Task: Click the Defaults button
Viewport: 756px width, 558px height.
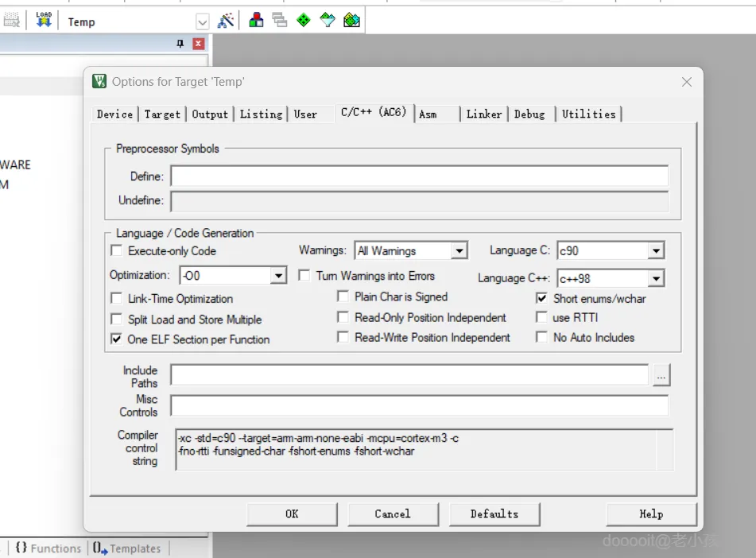Action: click(494, 514)
